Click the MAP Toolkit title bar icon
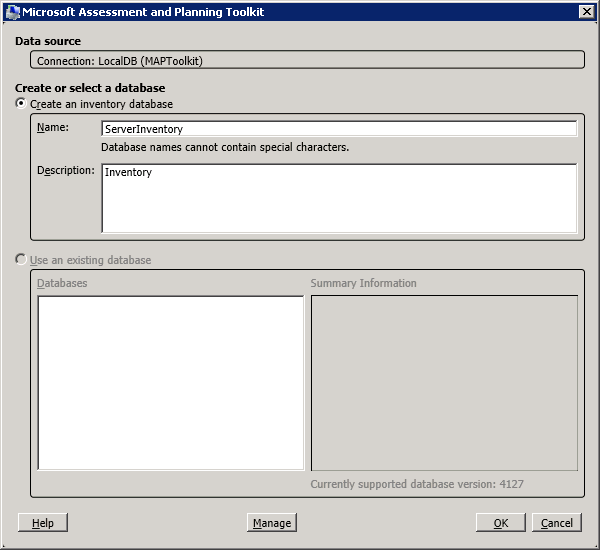600x550 pixels. coord(12,11)
